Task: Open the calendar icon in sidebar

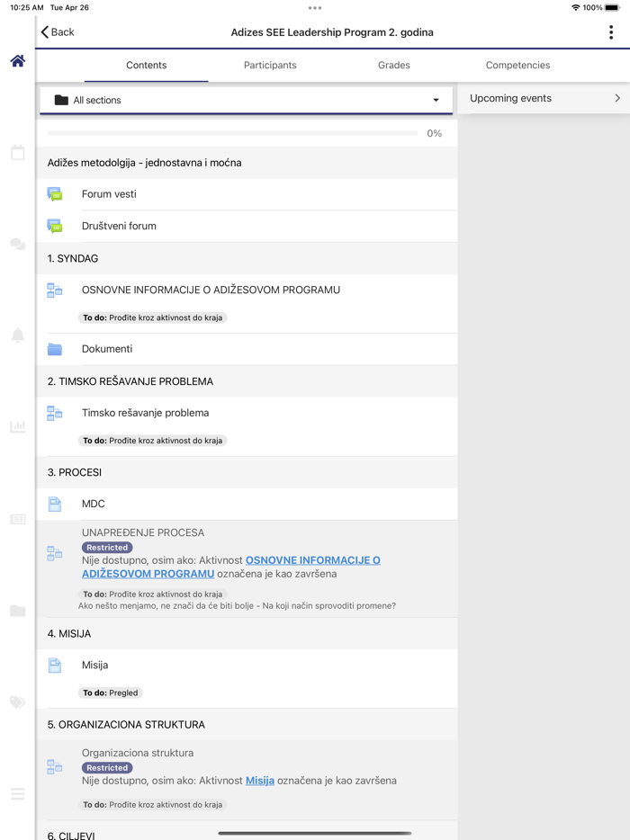Action: (x=18, y=153)
